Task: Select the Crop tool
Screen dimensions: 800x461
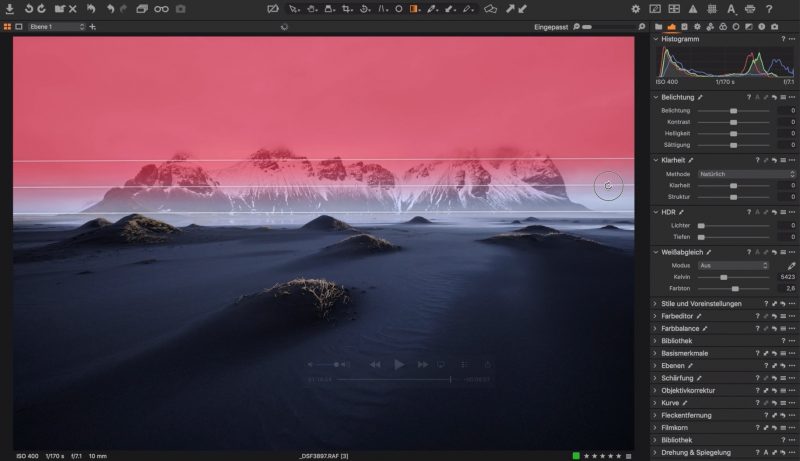Action: tap(346, 9)
